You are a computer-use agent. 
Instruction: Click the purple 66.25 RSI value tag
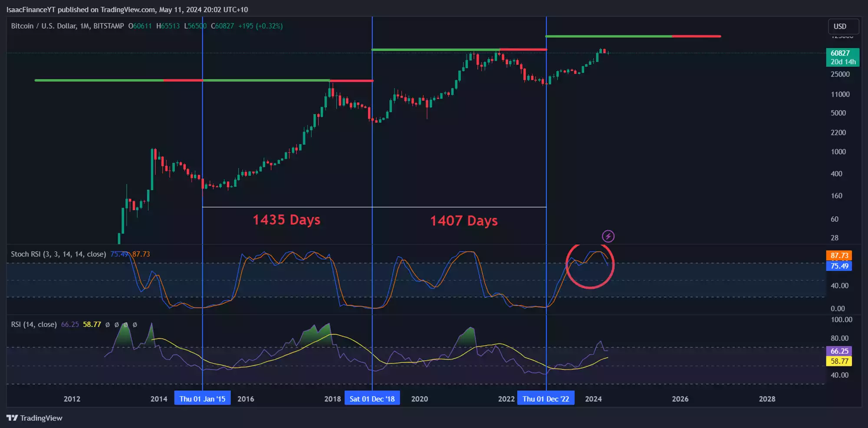coord(839,351)
